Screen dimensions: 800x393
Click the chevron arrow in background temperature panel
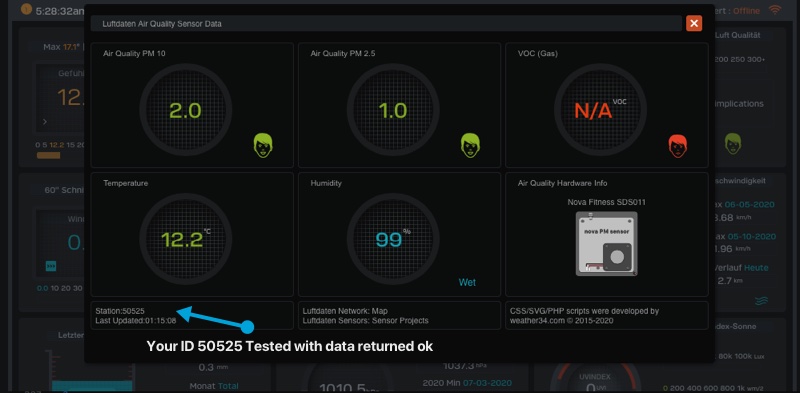coord(45,121)
